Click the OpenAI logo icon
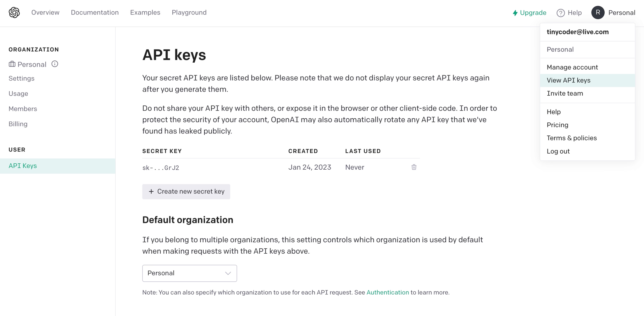The image size is (644, 316). 14,13
